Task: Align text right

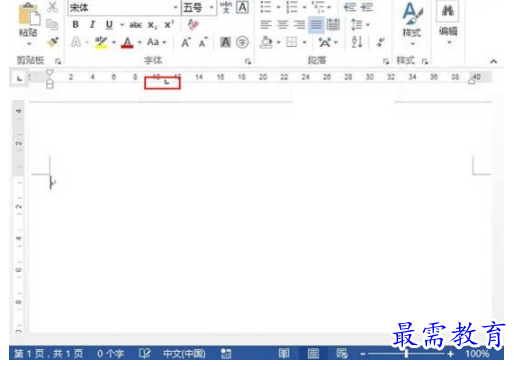Action: coord(299,25)
